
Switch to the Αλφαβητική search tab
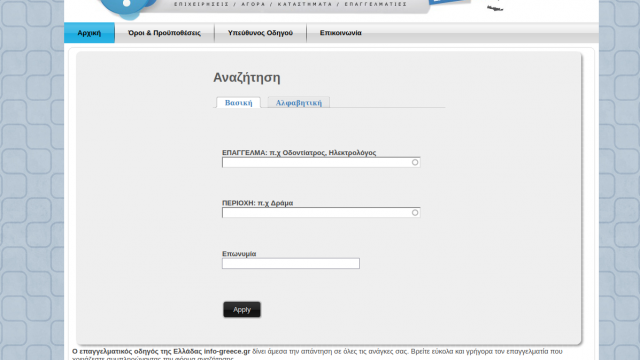pyautogui.click(x=299, y=102)
